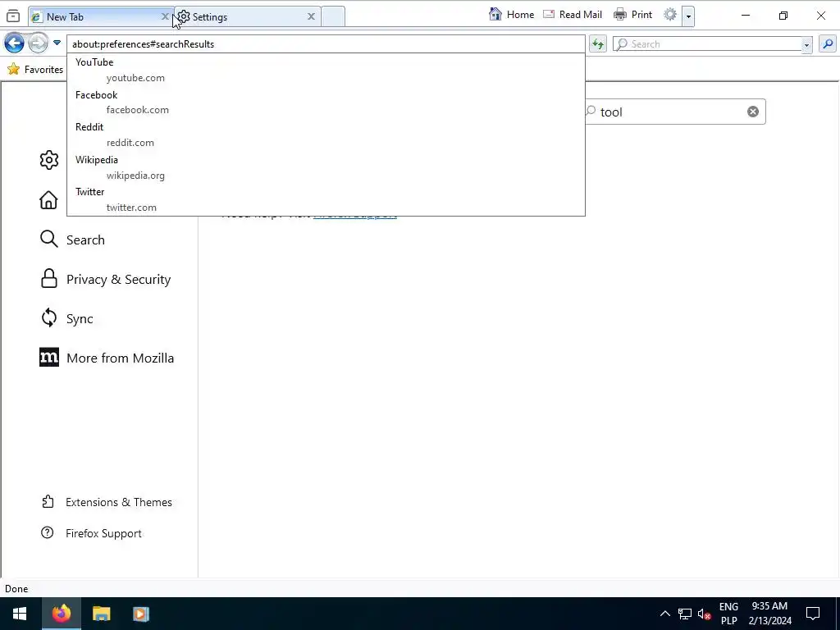Click the Read Mail toolbar button

(x=573, y=15)
